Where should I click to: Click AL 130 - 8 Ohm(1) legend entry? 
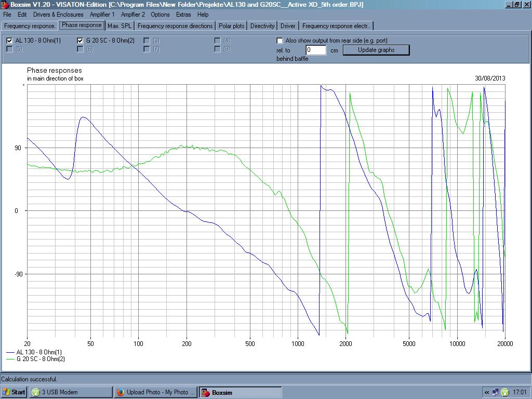click(34, 352)
